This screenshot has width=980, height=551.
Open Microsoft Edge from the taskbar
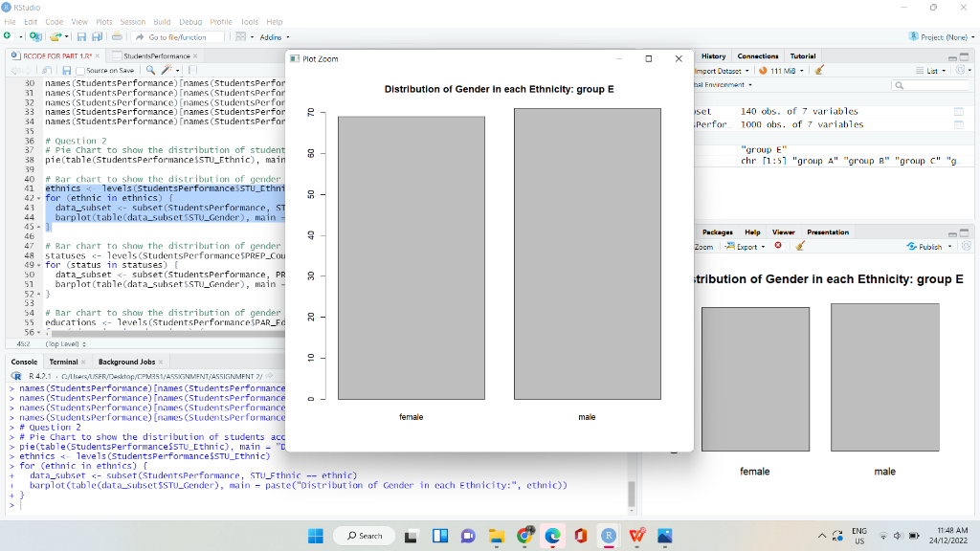tap(552, 536)
